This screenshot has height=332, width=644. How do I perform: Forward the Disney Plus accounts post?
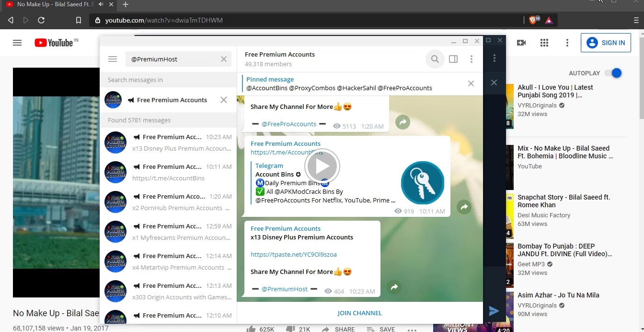(x=394, y=287)
